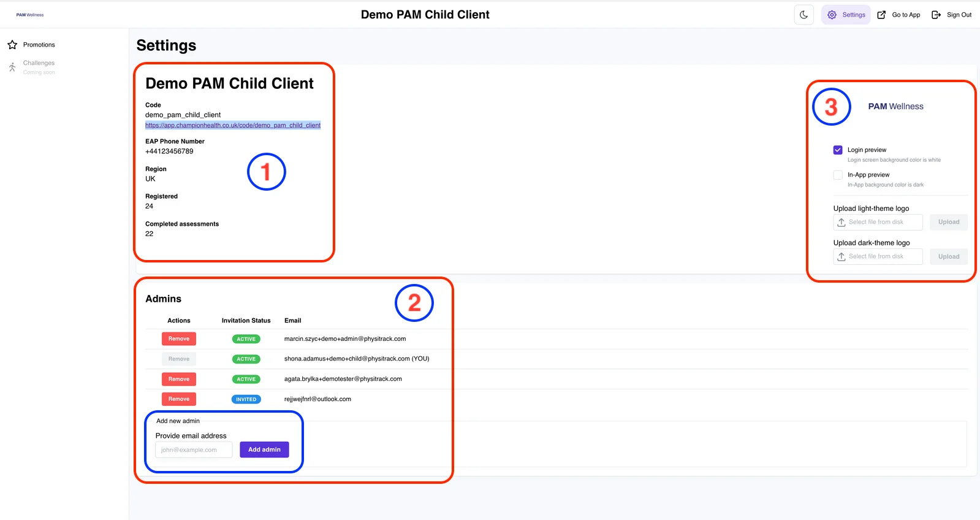Open Settings from the top bar
This screenshot has width=980, height=520.
point(846,15)
